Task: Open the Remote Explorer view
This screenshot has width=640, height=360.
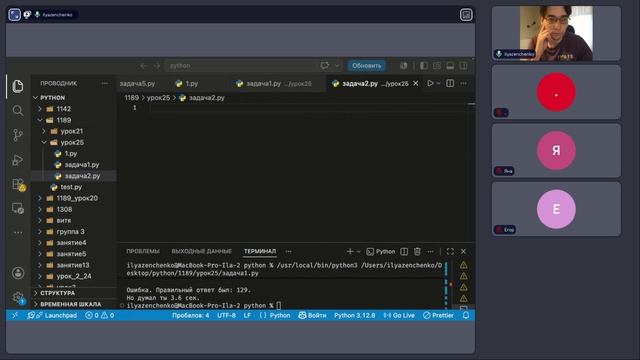Action: coord(18,209)
